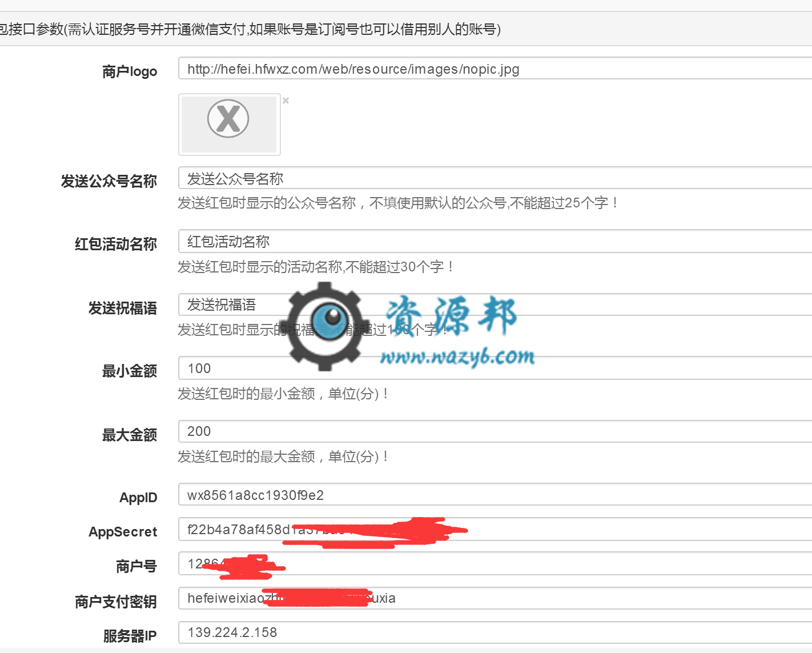Remove the logo image with the small x

click(x=286, y=101)
